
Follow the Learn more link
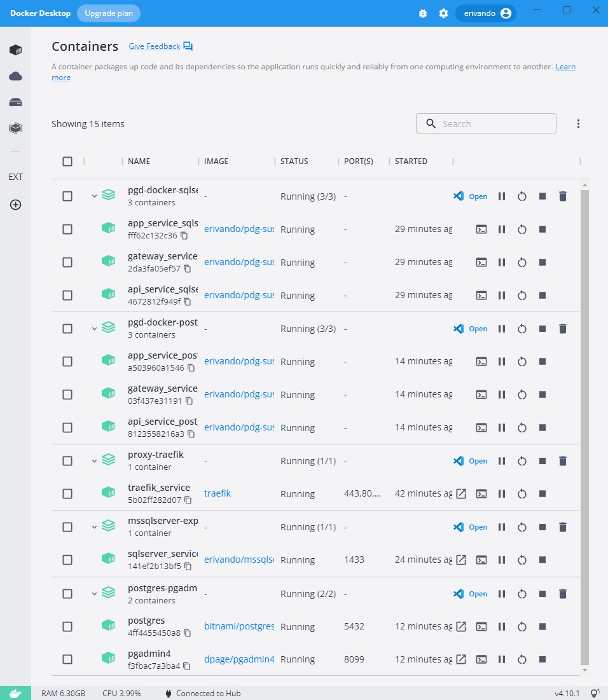coord(565,67)
